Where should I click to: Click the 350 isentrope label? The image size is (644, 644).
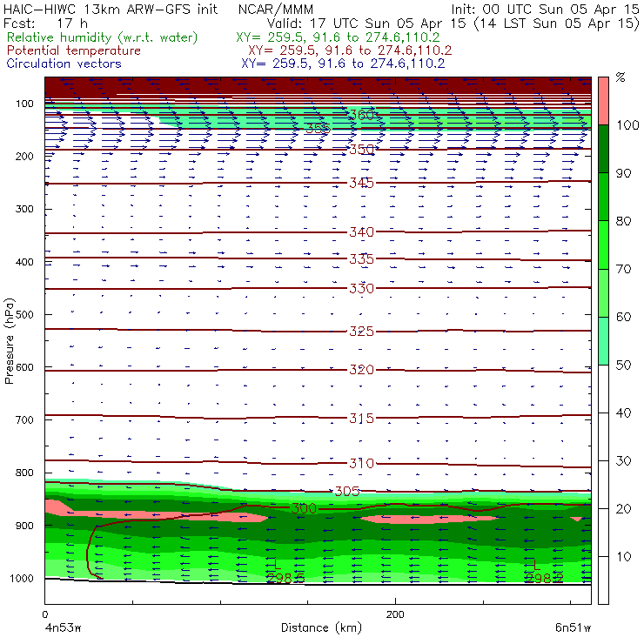tap(362, 150)
